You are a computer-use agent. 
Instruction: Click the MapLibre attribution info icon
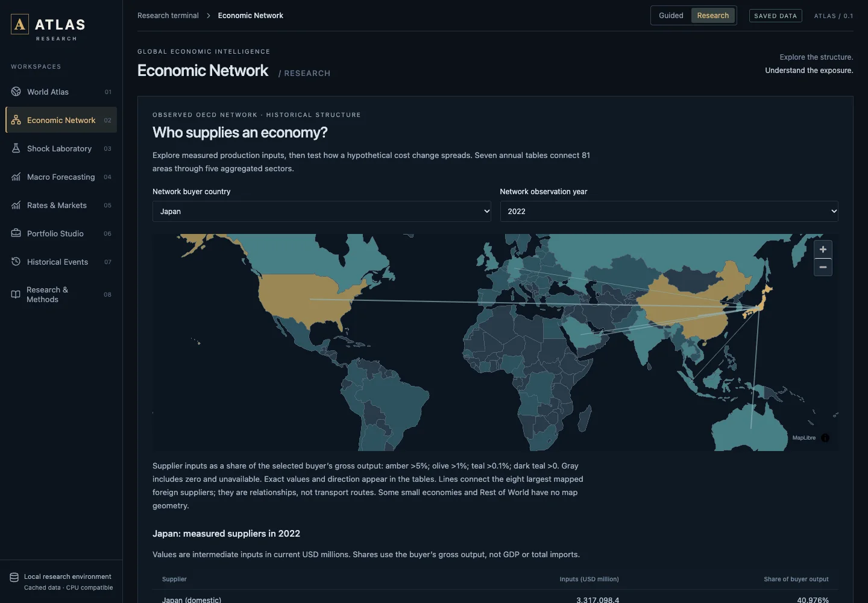coord(825,438)
